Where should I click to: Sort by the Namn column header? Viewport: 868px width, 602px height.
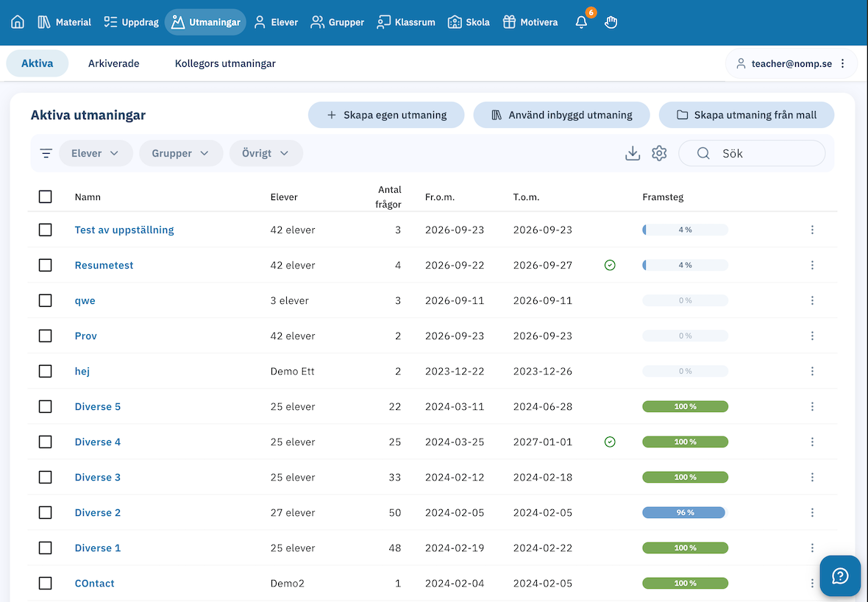tap(88, 197)
